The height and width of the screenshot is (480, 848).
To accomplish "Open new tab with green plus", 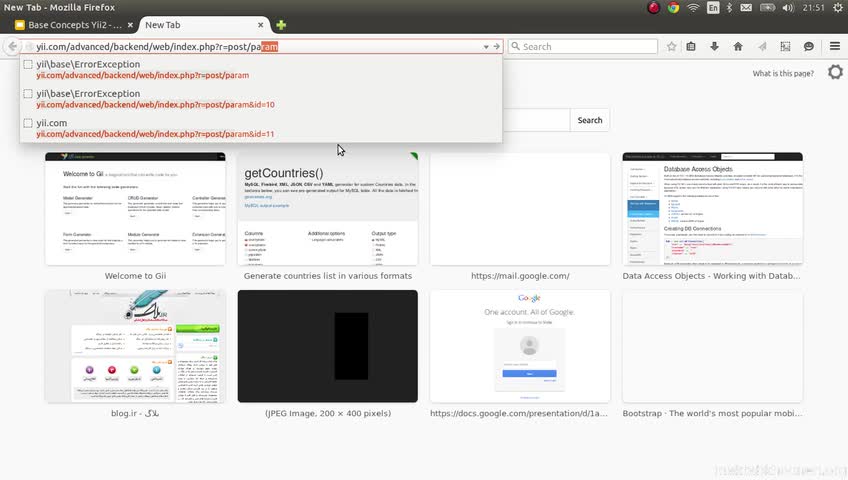I will point(281,25).
